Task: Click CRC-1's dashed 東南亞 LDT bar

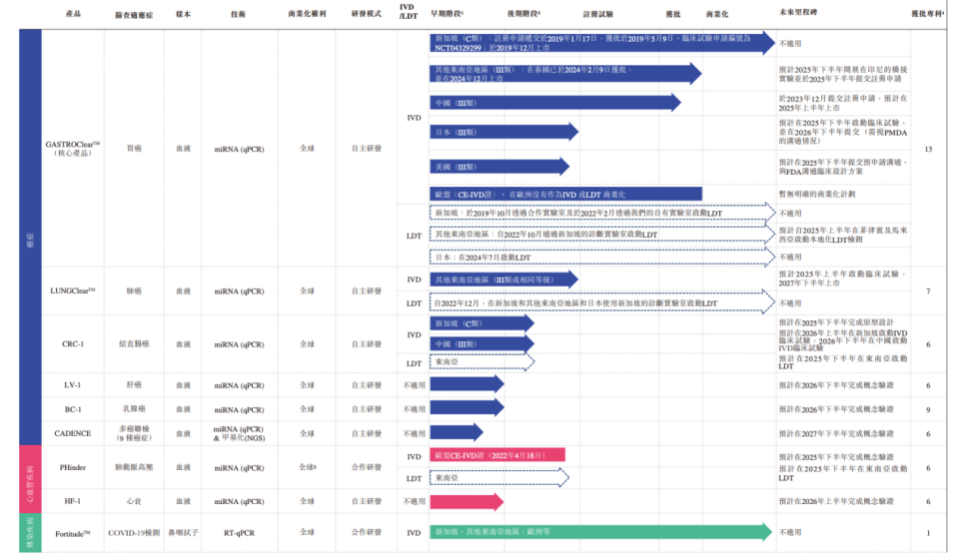Action: pos(481,362)
